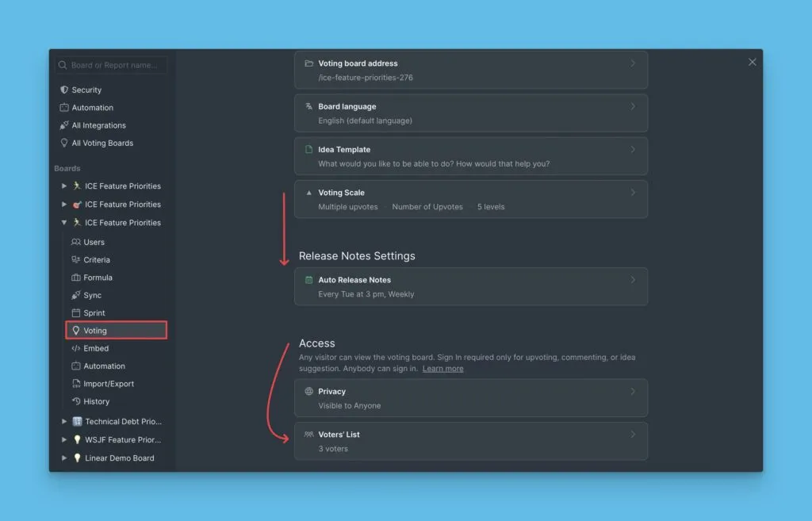Expand the Technical Debt board tree
Image resolution: width=812 pixels, height=521 pixels.
[x=64, y=422]
